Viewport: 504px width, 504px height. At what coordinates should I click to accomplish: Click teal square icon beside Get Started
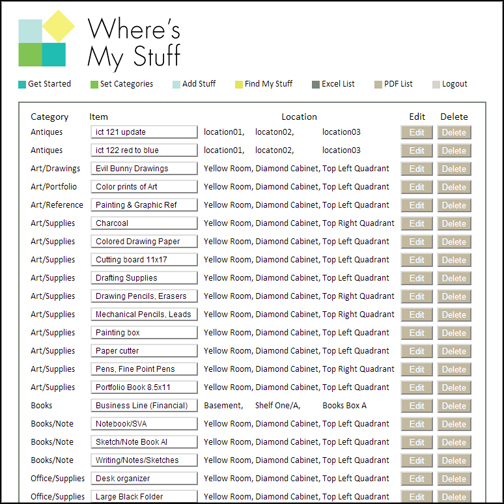pos(22,85)
